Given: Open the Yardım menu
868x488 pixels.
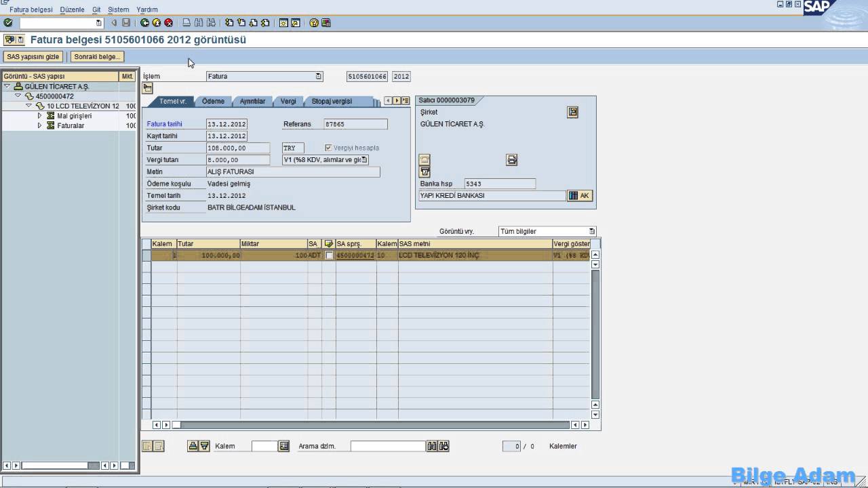Looking at the screenshot, I should click(x=147, y=9).
